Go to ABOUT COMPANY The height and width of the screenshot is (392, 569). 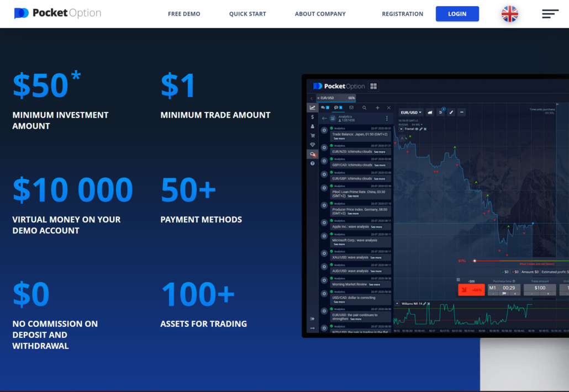click(x=320, y=14)
